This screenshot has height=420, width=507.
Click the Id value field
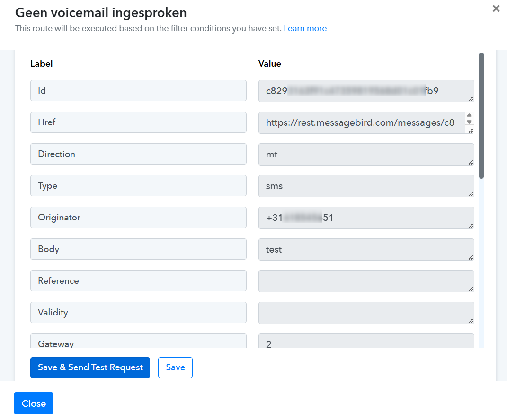[365, 91]
